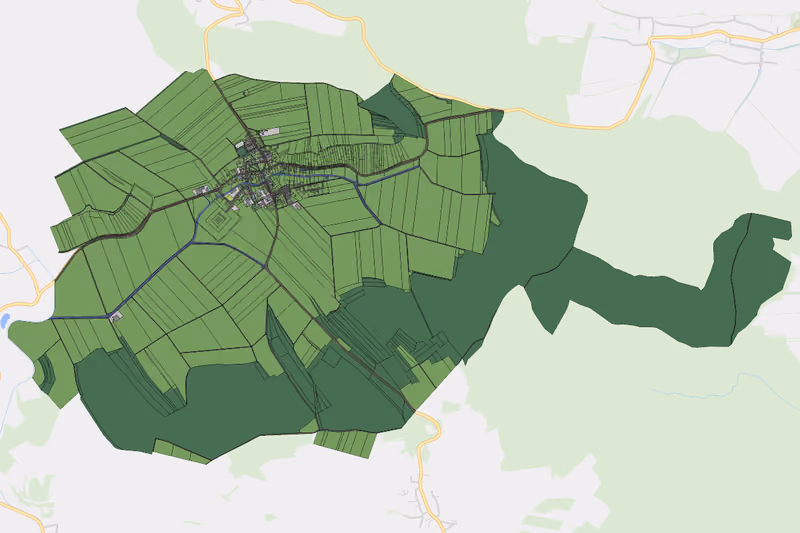Select the concentric diamond-shaped parcel south of village
The height and width of the screenshot is (533, 800).
(x=220, y=220)
